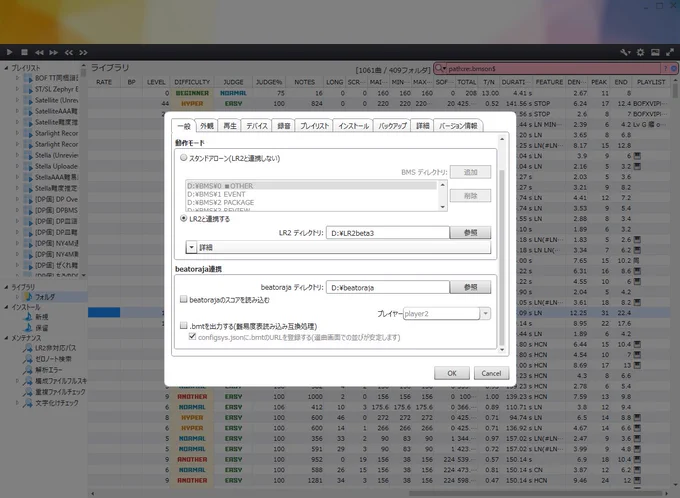
Task: Click the BMS directory list scrollbar
Action: pyautogui.click(x=443, y=196)
